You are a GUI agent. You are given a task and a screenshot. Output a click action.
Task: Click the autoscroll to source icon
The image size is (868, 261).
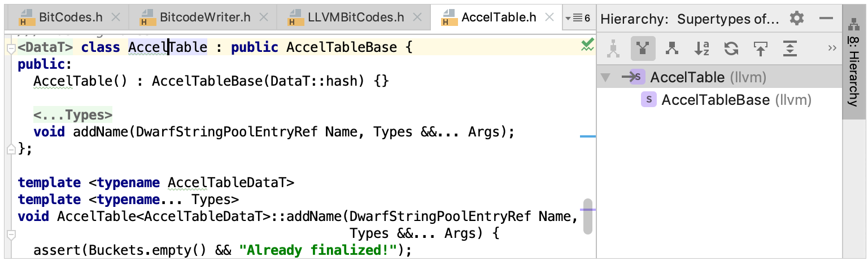761,49
